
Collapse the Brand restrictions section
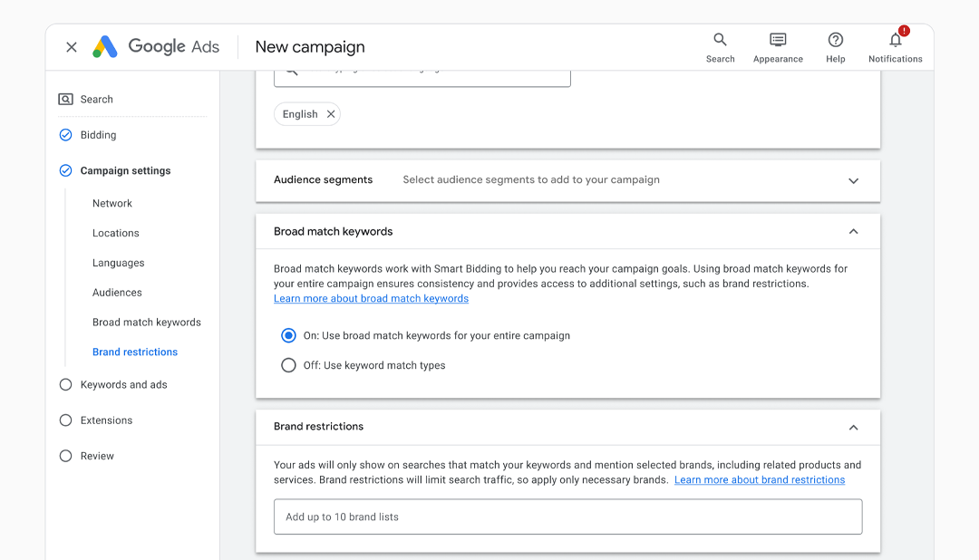[x=853, y=426]
